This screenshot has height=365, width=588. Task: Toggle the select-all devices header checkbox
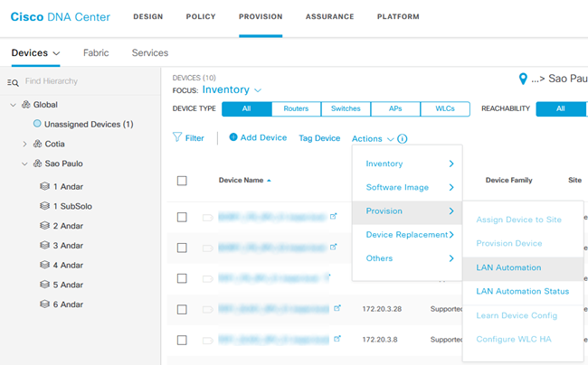point(182,181)
